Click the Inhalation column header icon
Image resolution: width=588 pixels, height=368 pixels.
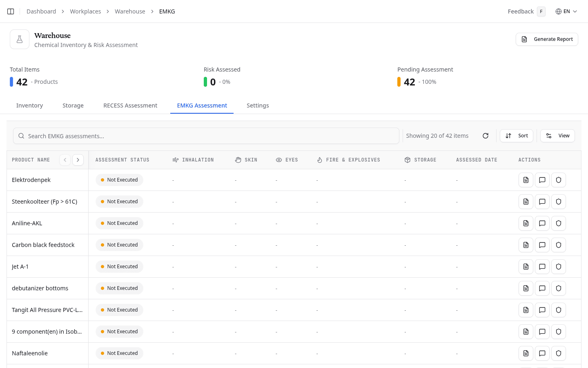click(x=175, y=159)
